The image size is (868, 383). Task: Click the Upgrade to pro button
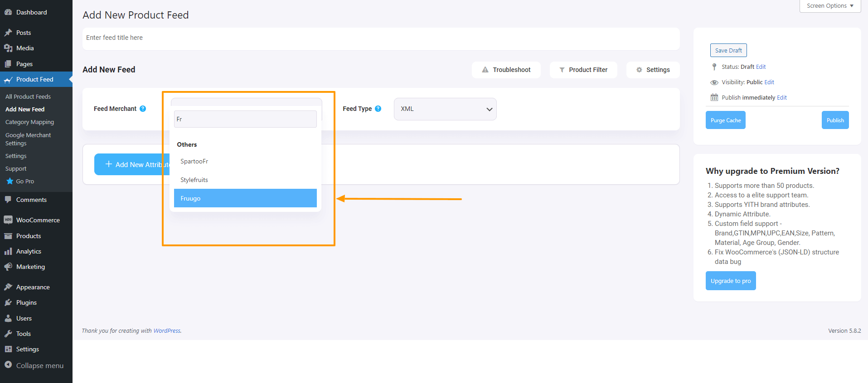pyautogui.click(x=731, y=281)
